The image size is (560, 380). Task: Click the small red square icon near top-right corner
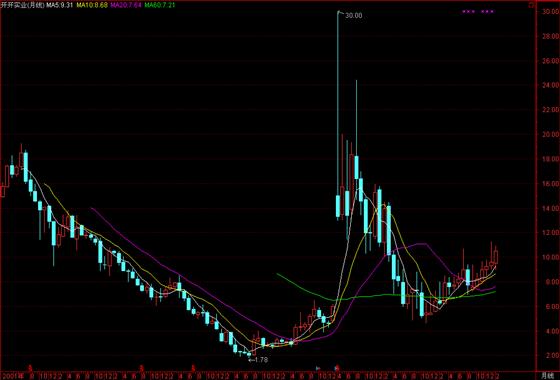tap(531, 5)
